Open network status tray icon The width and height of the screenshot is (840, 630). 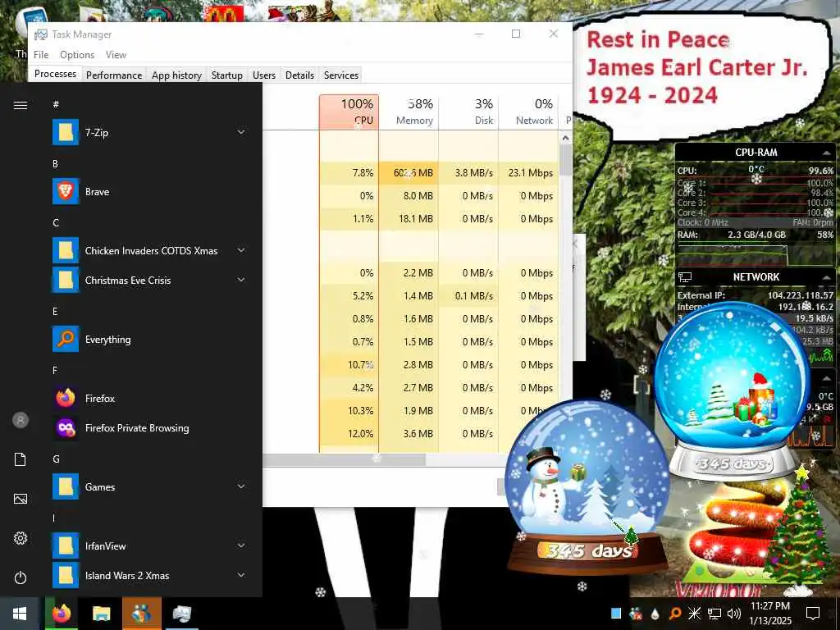[x=714, y=614]
